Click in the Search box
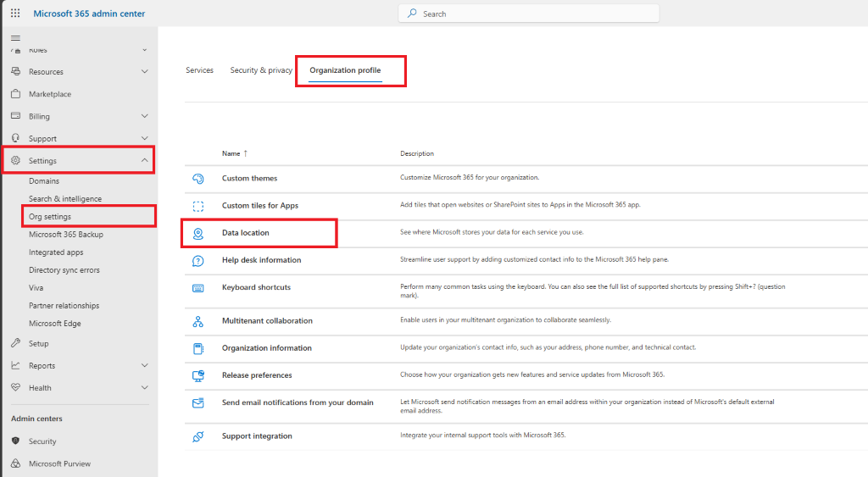 (529, 14)
